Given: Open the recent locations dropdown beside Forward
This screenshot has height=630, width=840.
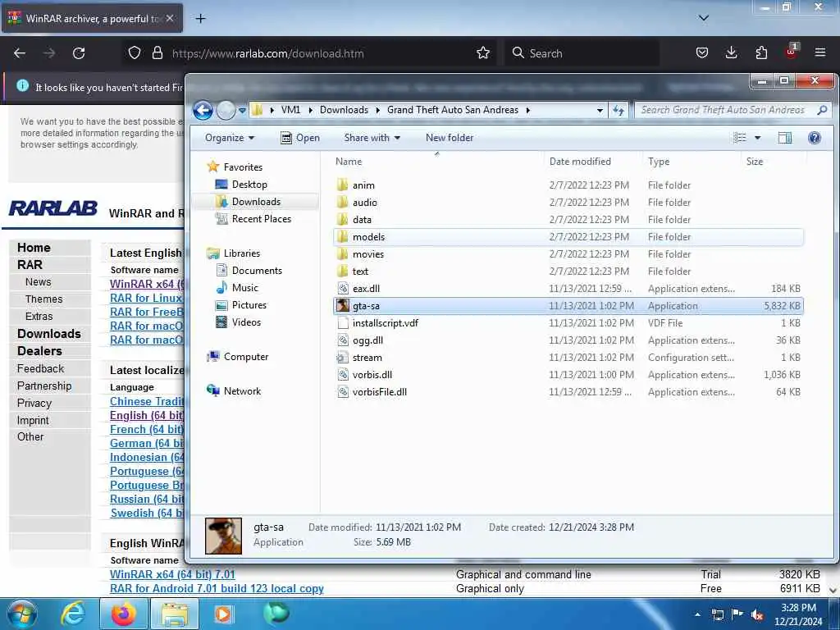Looking at the screenshot, I should [x=242, y=111].
